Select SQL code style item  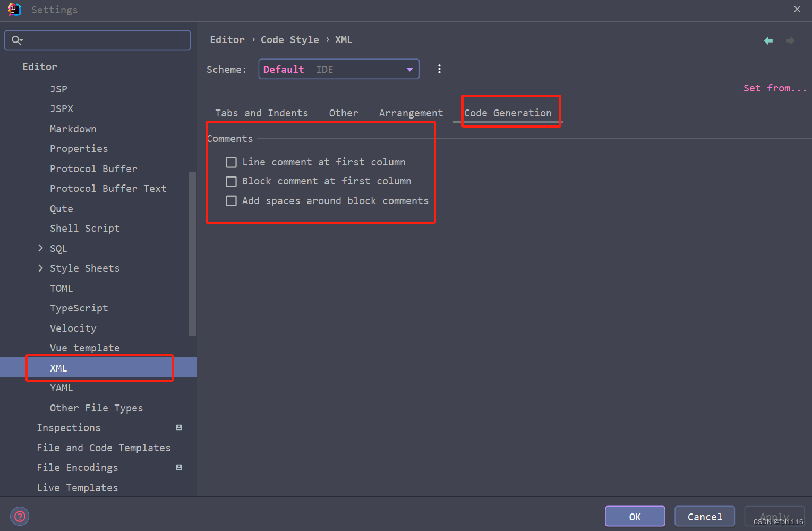point(58,248)
